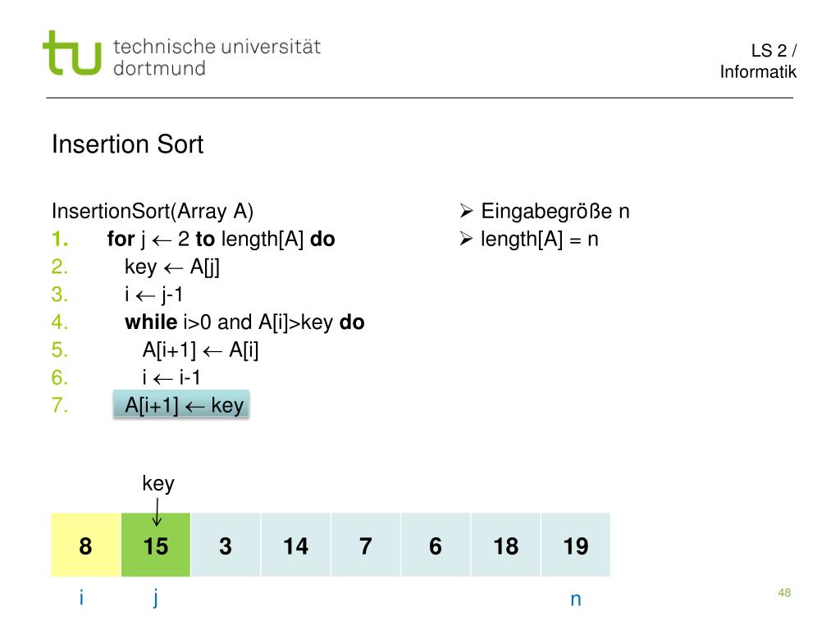The image size is (840, 630).
Task: Click the slide number 48
Action: (784, 592)
